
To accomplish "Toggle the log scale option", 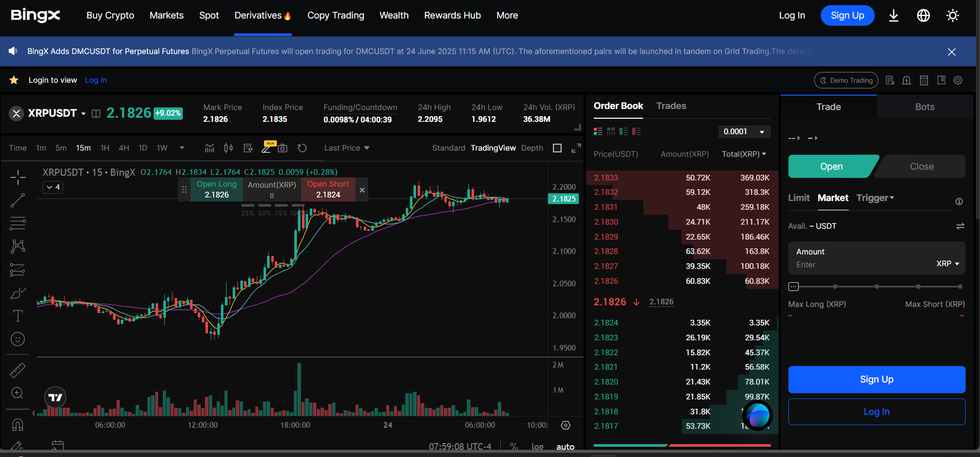I will click(x=538, y=447).
